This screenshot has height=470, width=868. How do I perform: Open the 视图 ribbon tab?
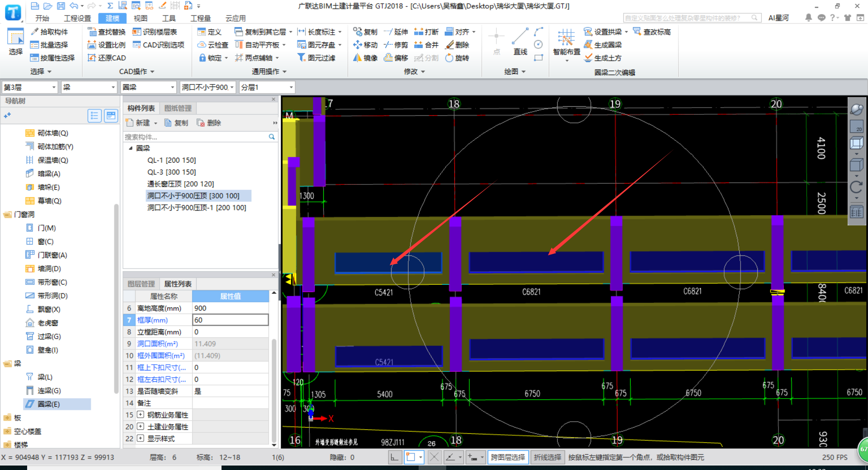point(140,18)
